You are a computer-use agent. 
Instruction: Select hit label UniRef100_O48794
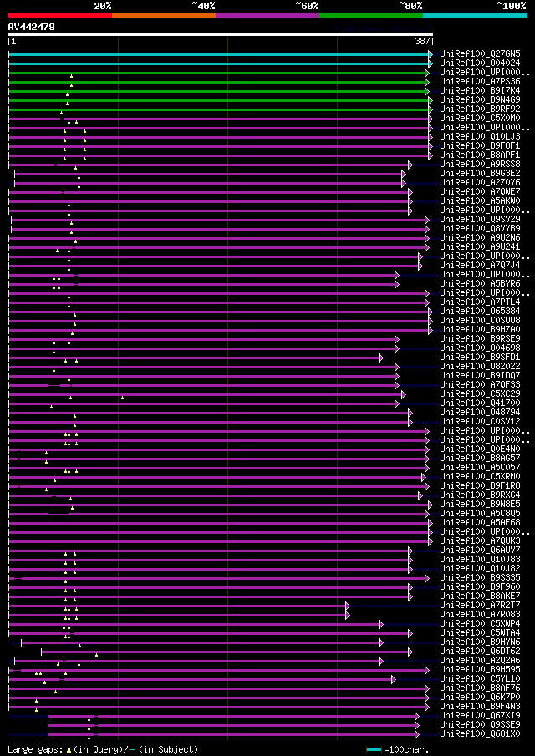click(x=480, y=414)
